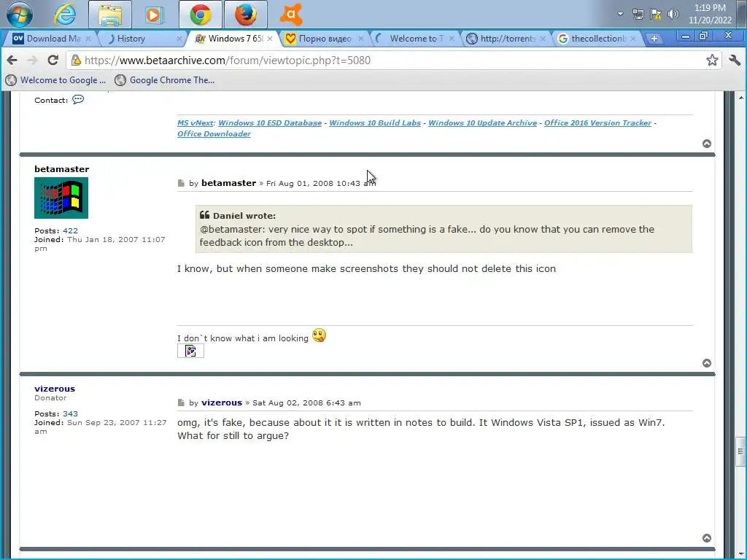Open Windows 10 Update Archive link
Viewport: 747px width, 560px height.
click(x=483, y=122)
